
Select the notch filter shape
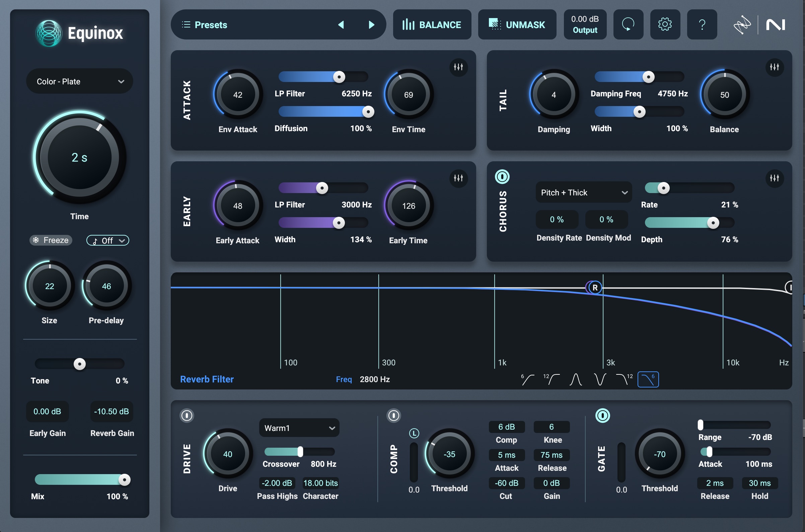(600, 379)
